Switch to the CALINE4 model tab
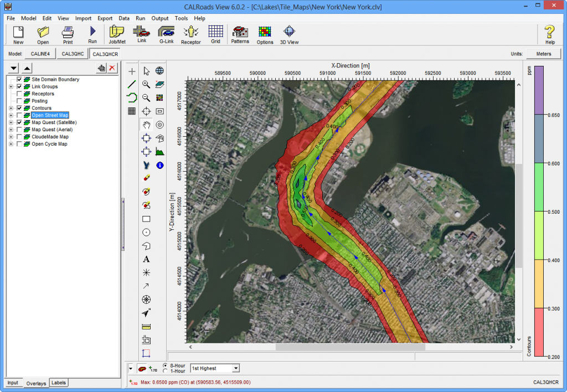This screenshot has height=392, width=567. (40, 54)
